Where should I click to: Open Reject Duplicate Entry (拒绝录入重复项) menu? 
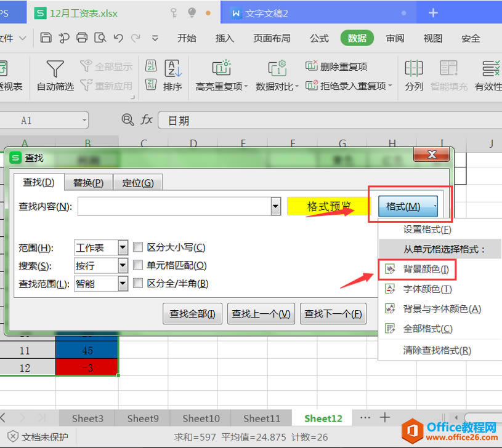[x=349, y=86]
